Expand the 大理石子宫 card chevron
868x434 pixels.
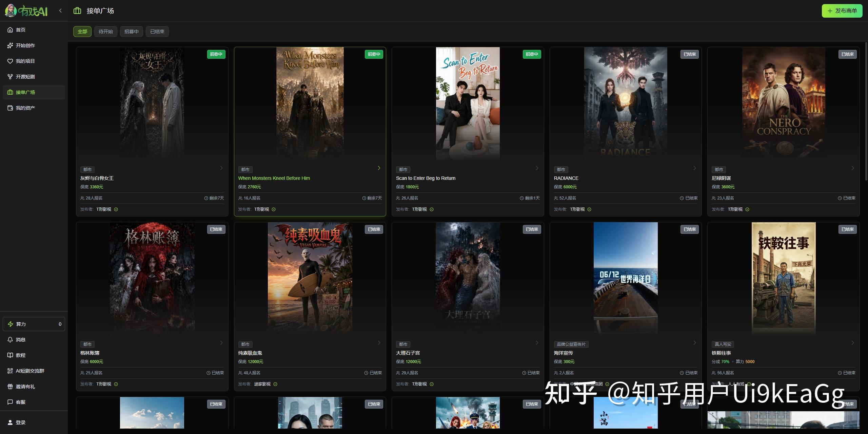[x=537, y=343]
